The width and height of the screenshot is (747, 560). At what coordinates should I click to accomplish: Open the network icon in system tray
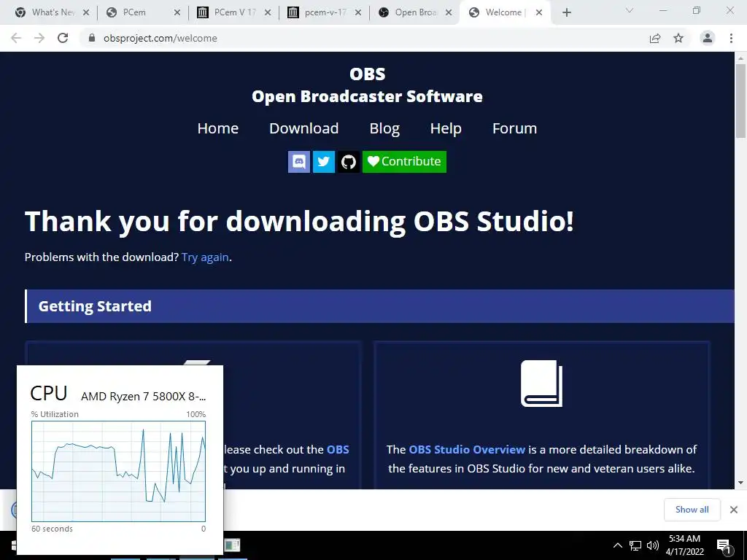coord(635,545)
